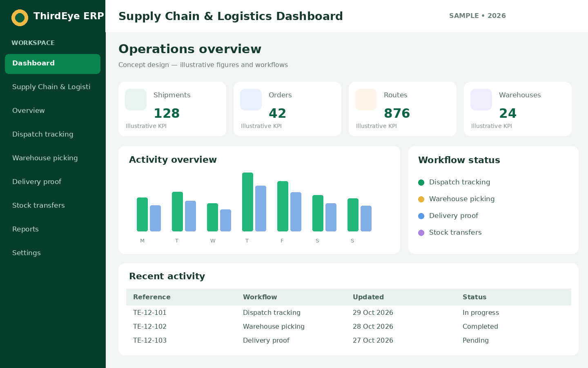588x368 pixels.
Task: Select reference TE-12-102 in the table
Action: click(150, 326)
